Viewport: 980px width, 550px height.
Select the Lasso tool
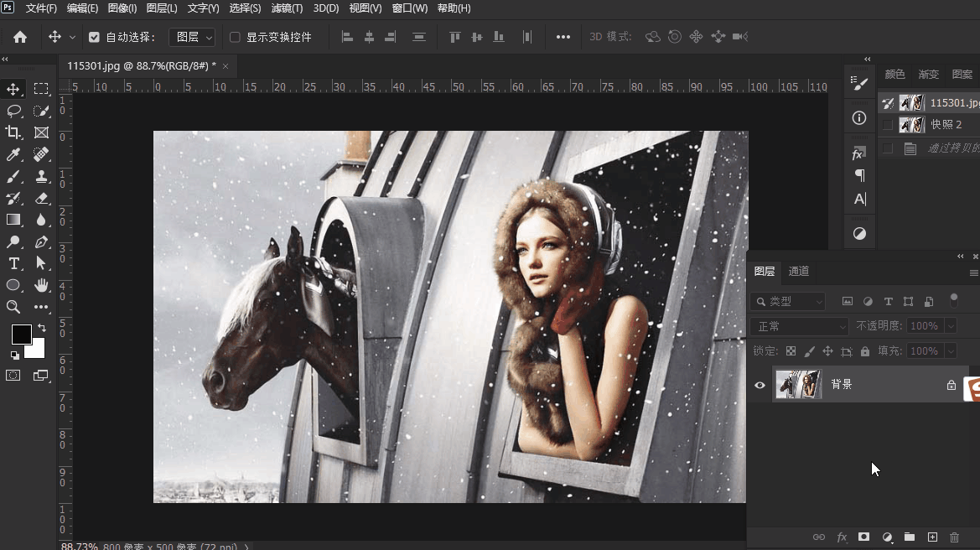tap(13, 111)
